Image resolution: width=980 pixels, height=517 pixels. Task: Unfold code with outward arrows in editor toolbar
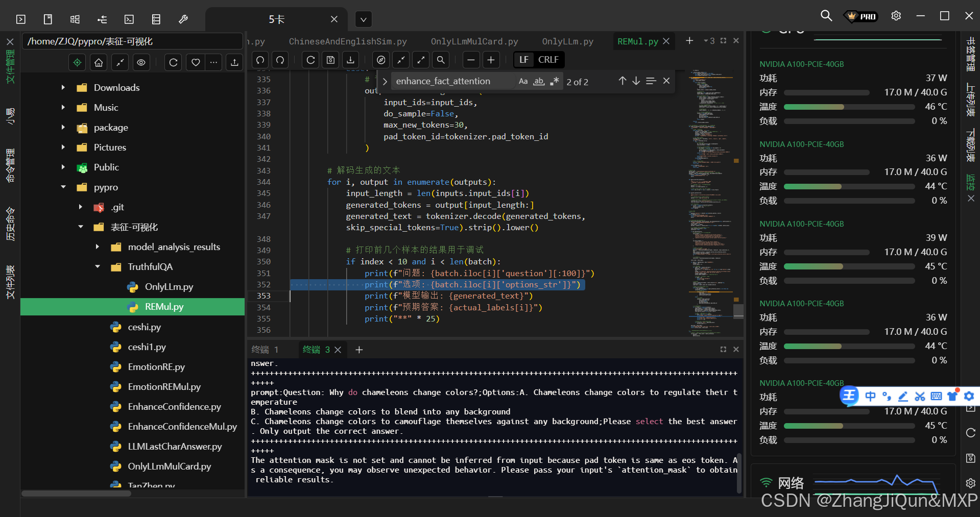tap(421, 60)
